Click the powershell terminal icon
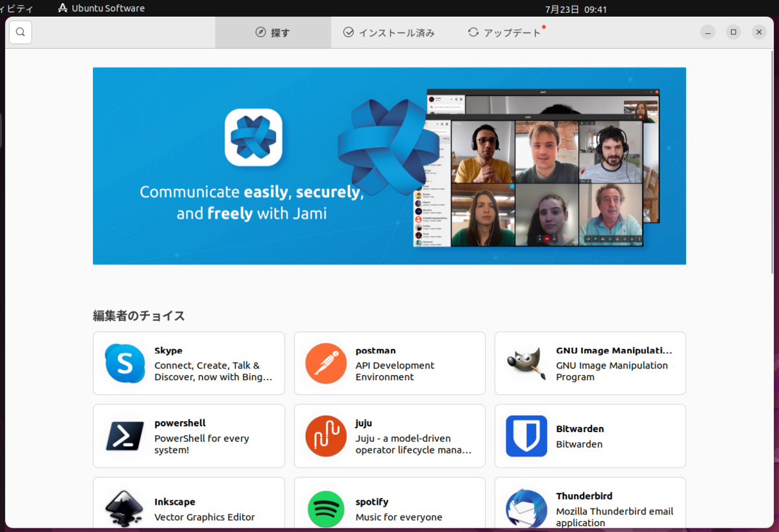779x532 pixels. click(x=125, y=436)
